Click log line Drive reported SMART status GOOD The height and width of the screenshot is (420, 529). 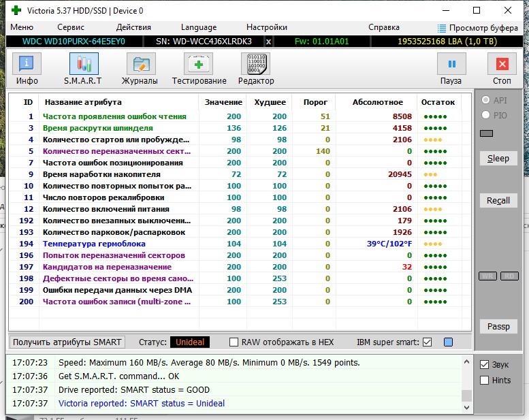[134, 389]
